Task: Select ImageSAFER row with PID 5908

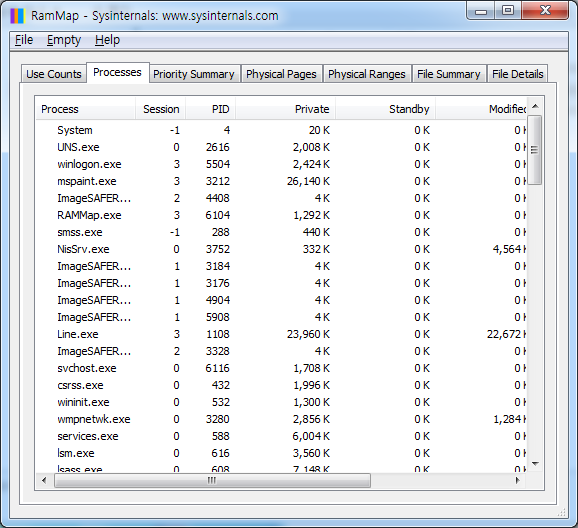Action: (281, 317)
